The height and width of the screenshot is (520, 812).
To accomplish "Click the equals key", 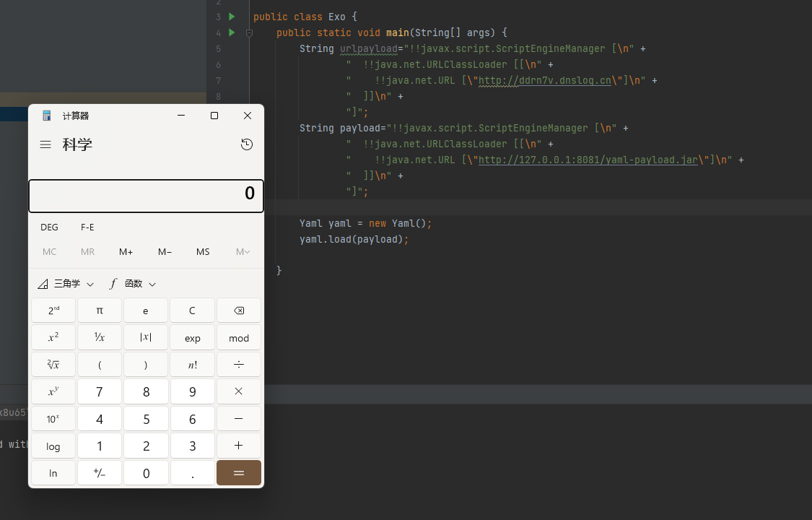I will pyautogui.click(x=239, y=473).
